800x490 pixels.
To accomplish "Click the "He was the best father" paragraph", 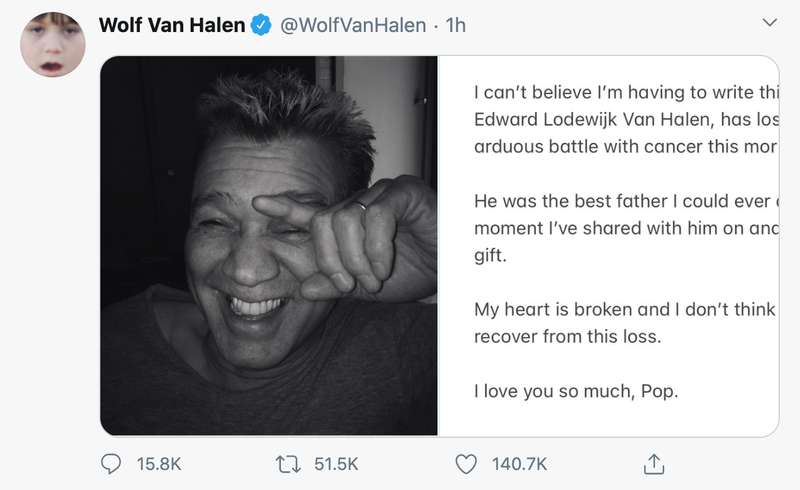I will (624, 228).
